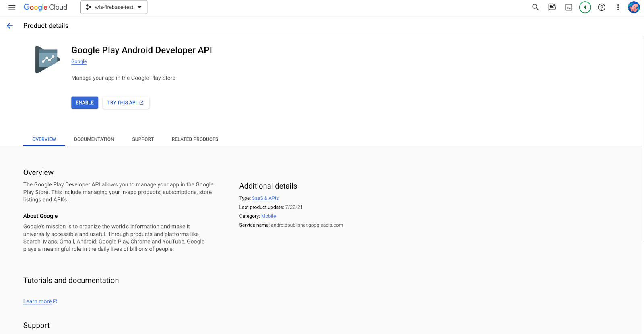This screenshot has height=334, width=644.
Task: Open the hamburger navigation menu
Action: pos(12,7)
